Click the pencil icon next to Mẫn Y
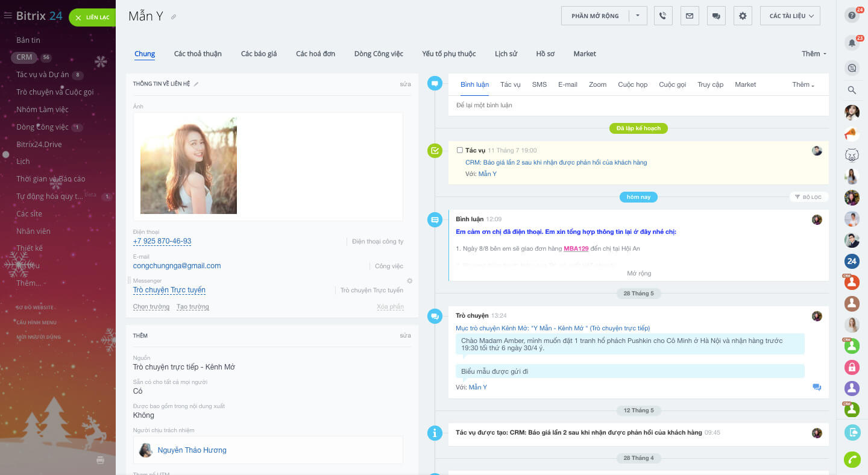 click(174, 17)
